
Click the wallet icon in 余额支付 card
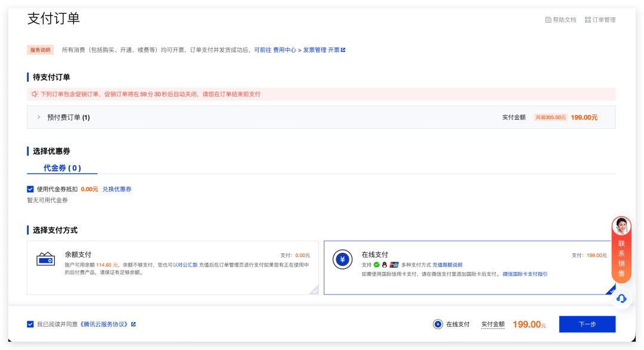(47, 260)
